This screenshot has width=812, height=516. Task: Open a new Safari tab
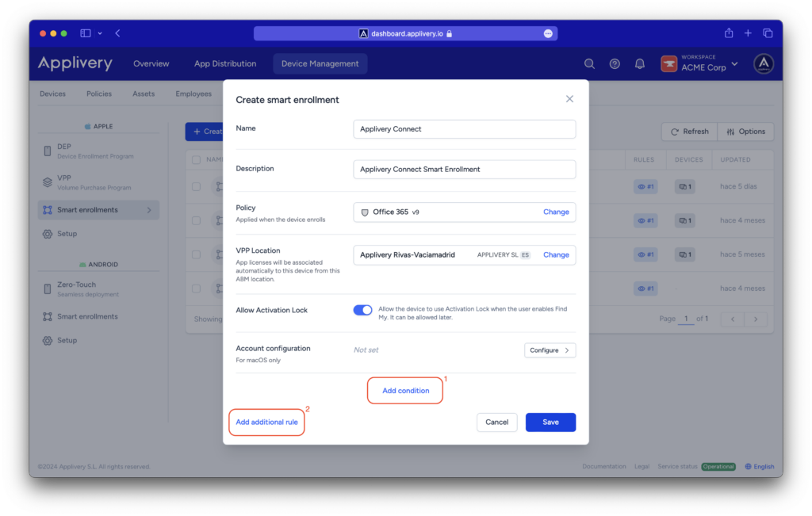click(x=748, y=33)
